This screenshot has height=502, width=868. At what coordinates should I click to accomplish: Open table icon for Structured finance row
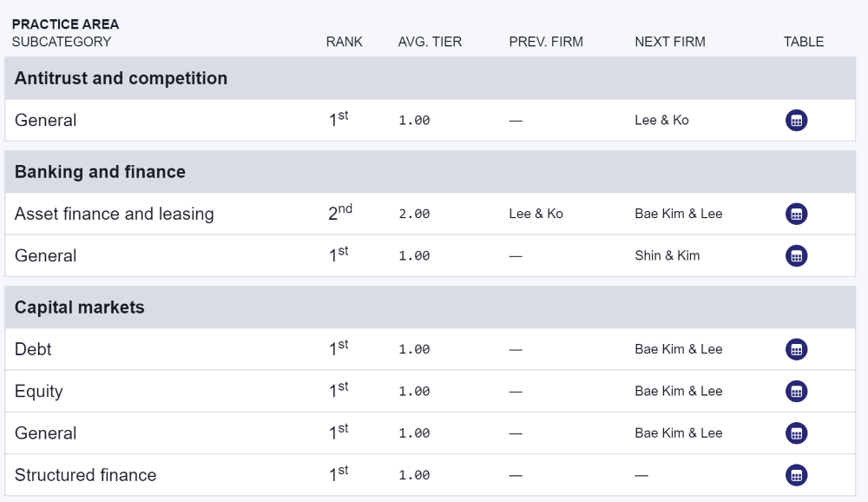[x=796, y=475]
